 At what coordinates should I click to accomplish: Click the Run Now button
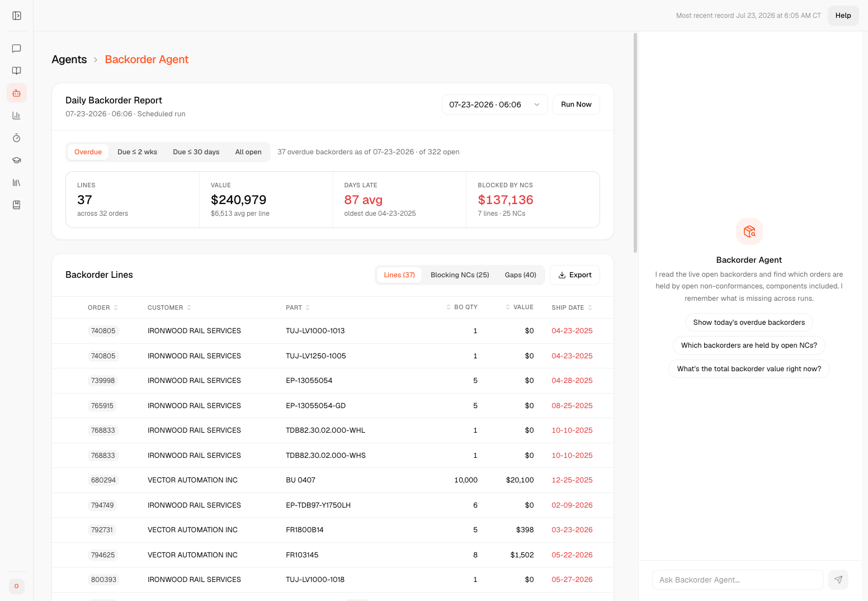click(x=576, y=105)
